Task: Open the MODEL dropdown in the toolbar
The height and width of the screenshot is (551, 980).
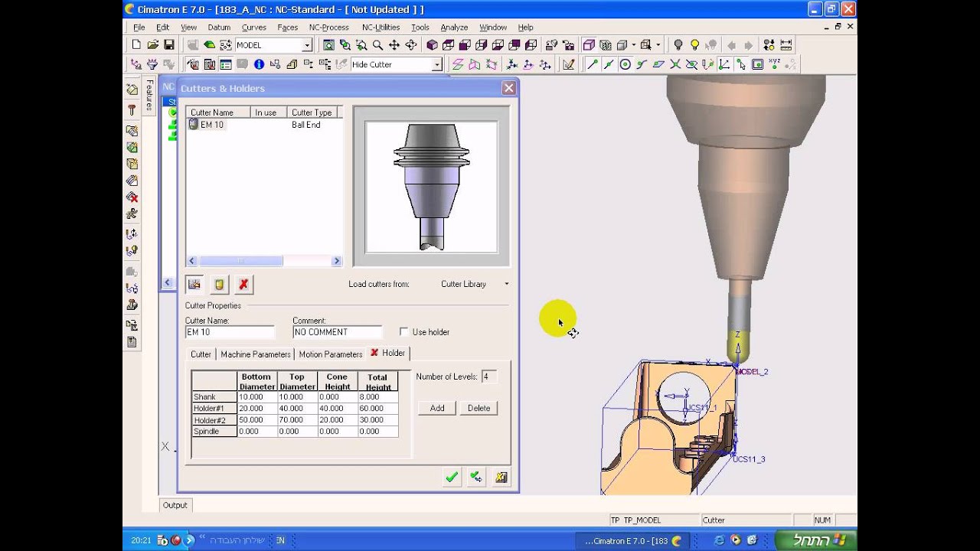Action: (x=307, y=45)
